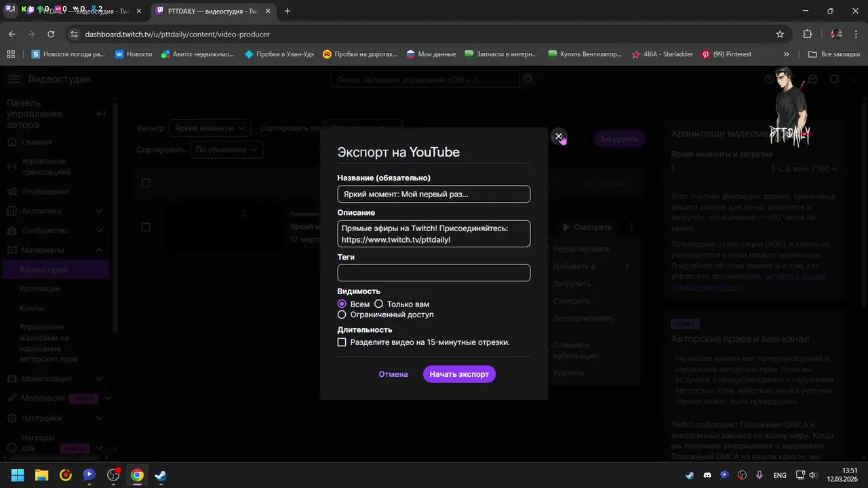
Task: Open a new browser tab
Action: 288,11
